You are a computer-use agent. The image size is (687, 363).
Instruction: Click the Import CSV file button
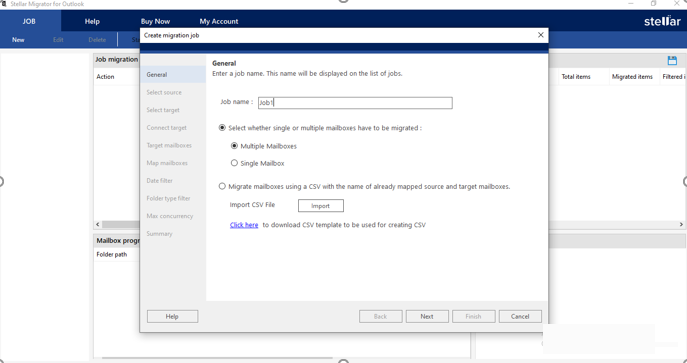point(321,206)
